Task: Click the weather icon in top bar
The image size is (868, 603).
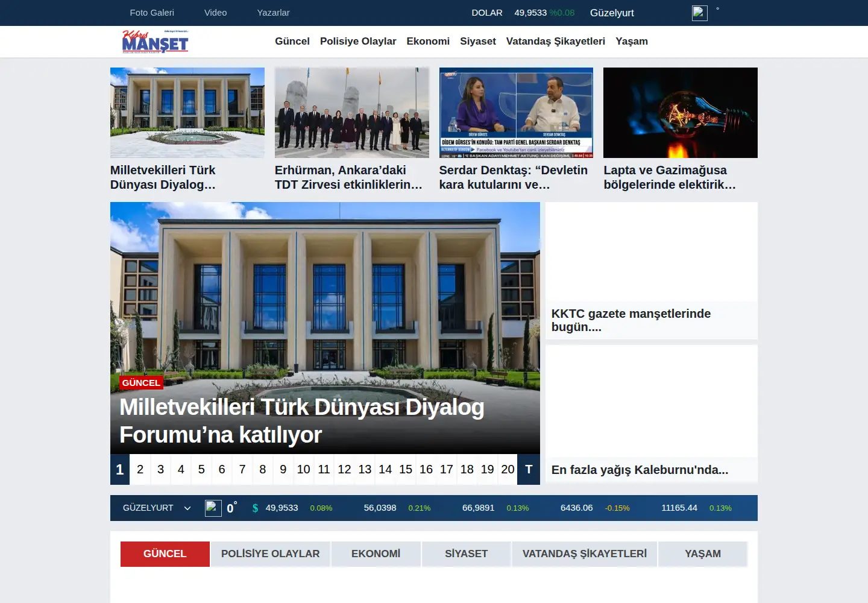Action: point(700,13)
